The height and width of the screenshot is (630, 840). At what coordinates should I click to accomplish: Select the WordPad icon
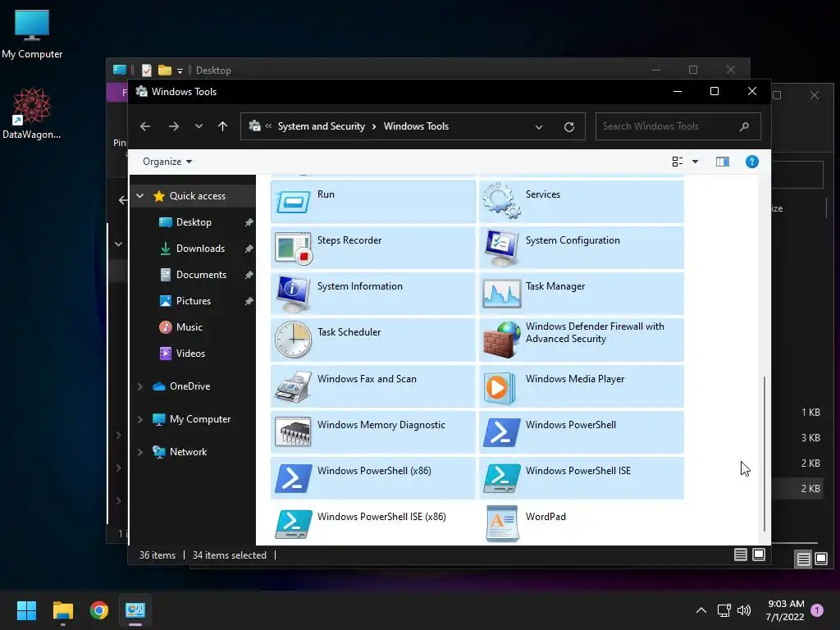click(501, 523)
